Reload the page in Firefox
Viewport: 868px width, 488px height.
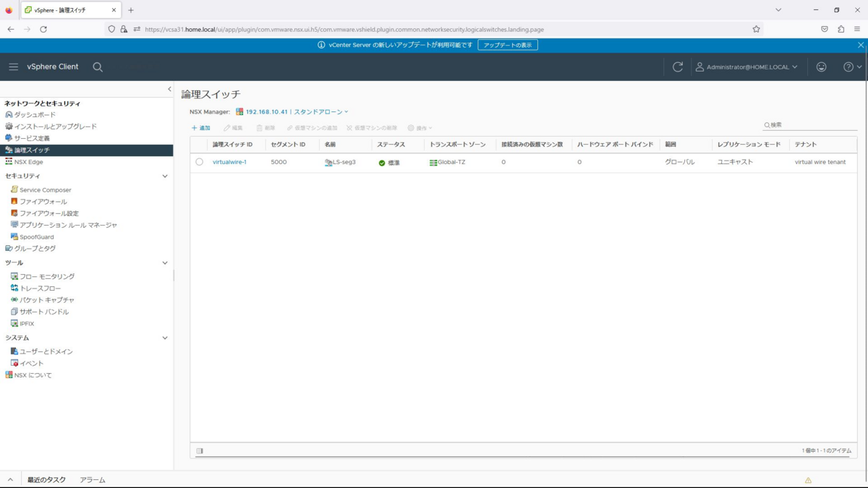[x=43, y=29]
